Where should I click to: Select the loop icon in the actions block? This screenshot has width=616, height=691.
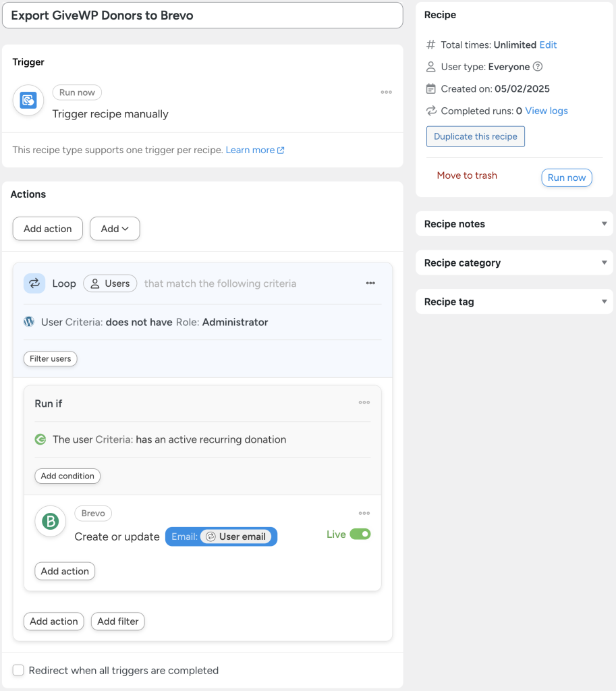(x=34, y=283)
